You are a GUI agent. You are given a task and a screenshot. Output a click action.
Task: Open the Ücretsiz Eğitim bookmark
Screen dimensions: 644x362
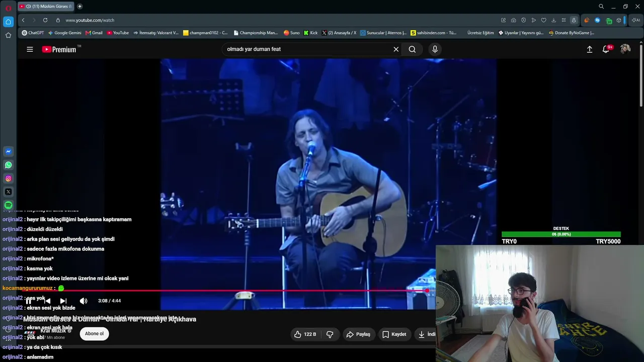coord(480,33)
